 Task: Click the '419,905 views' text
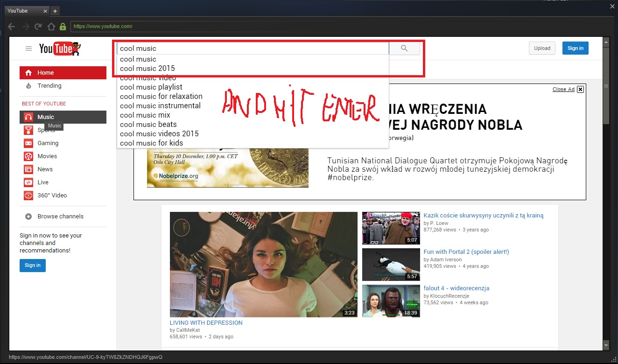pos(440,266)
